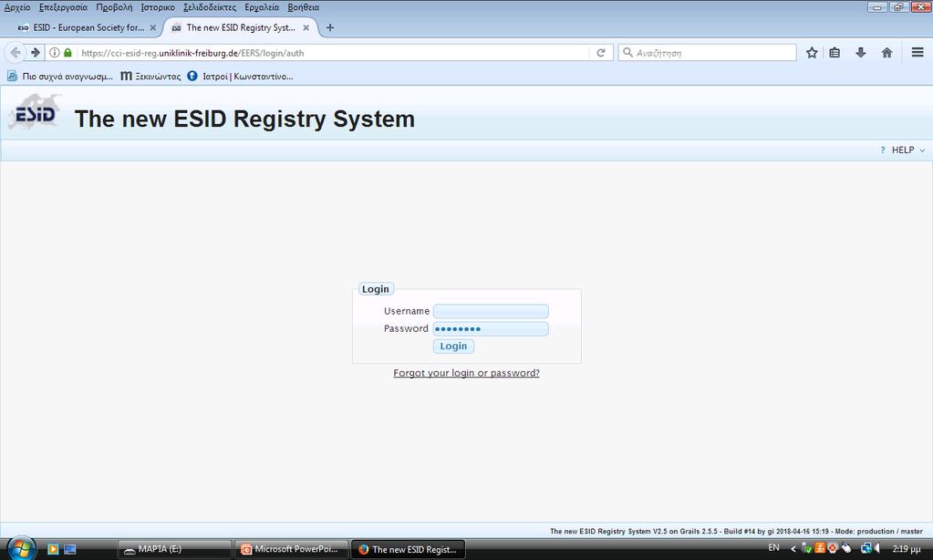This screenshot has width=933, height=560.
Task: Open the bookmarks list icon
Action: (x=835, y=52)
